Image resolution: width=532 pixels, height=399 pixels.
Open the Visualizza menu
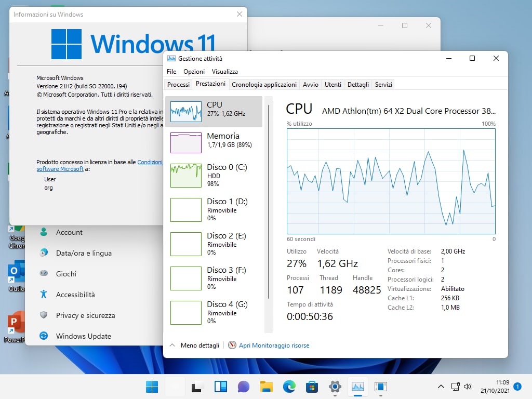coord(224,72)
